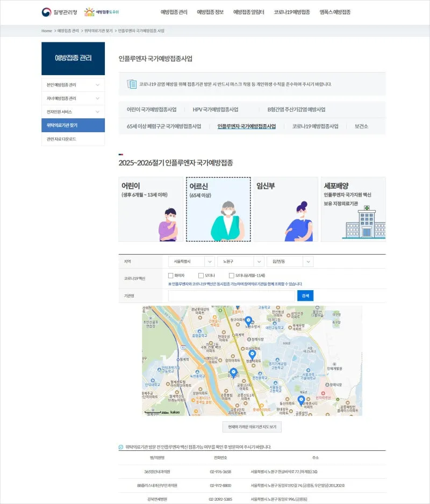Switch to HPV 국가예방접종사업 tab
This screenshot has width=430, height=504.
[x=215, y=110]
